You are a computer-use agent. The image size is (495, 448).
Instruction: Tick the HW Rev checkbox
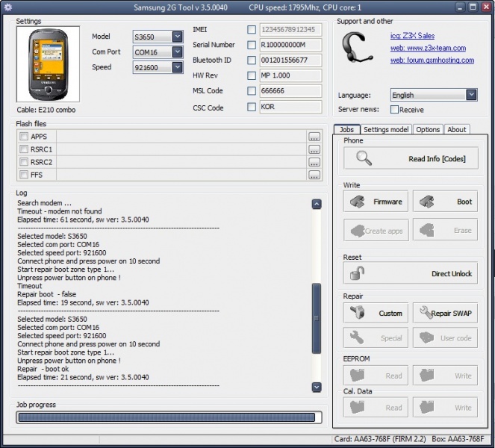[252, 75]
